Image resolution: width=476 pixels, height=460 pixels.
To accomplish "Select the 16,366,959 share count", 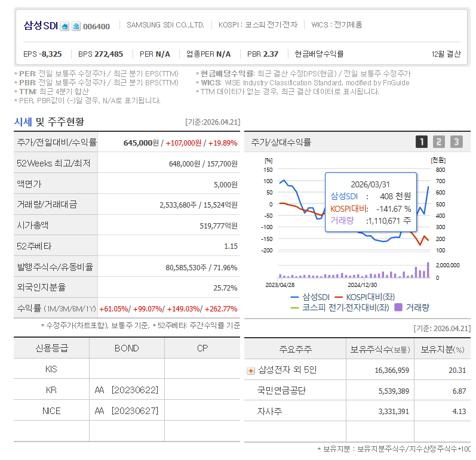I will 392,371.
